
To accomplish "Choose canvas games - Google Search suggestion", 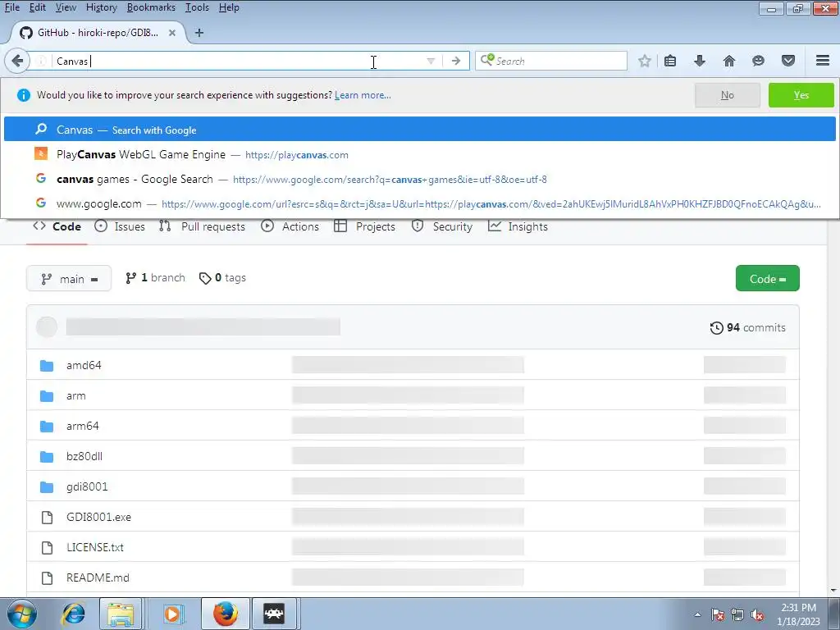I will click(419, 179).
